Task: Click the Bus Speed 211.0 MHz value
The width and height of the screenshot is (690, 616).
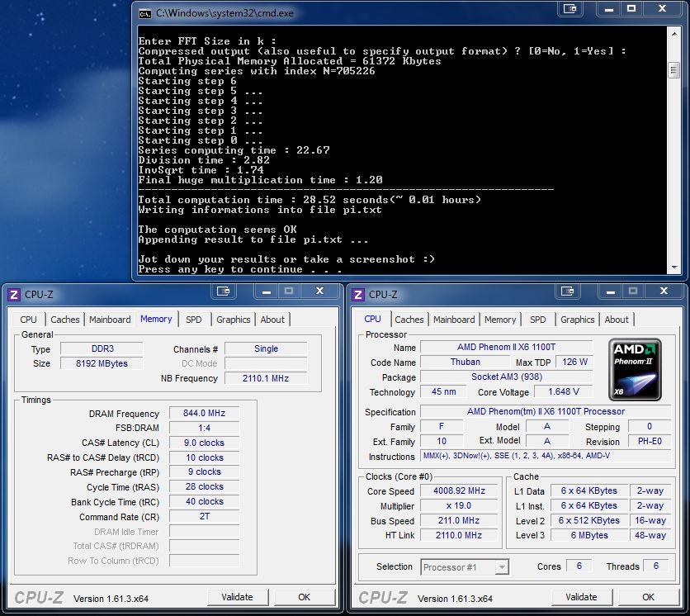Action: (459, 520)
